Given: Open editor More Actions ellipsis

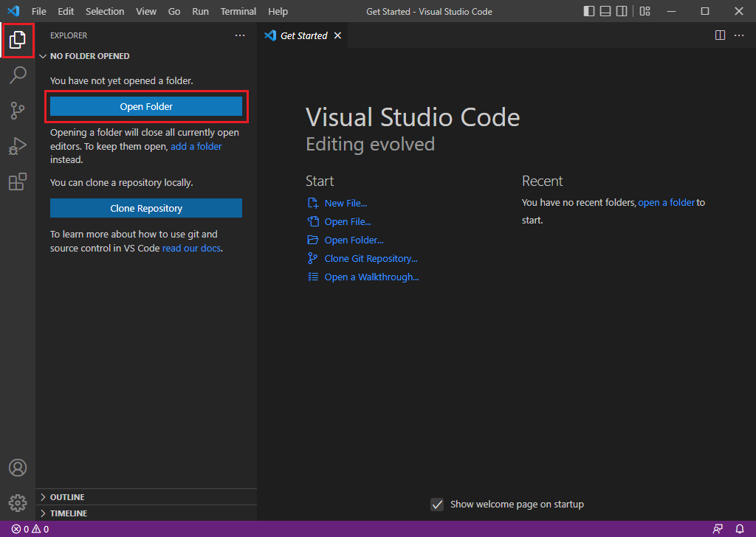Looking at the screenshot, I should point(738,35).
